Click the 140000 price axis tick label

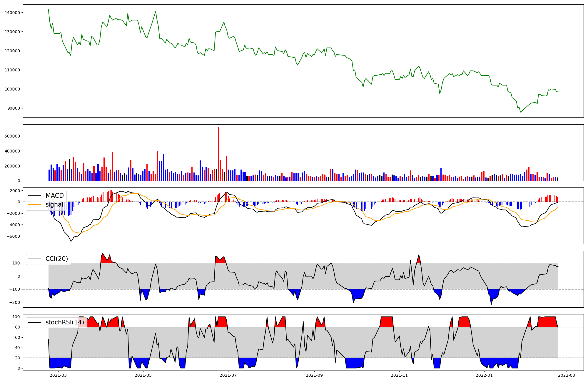12,13
